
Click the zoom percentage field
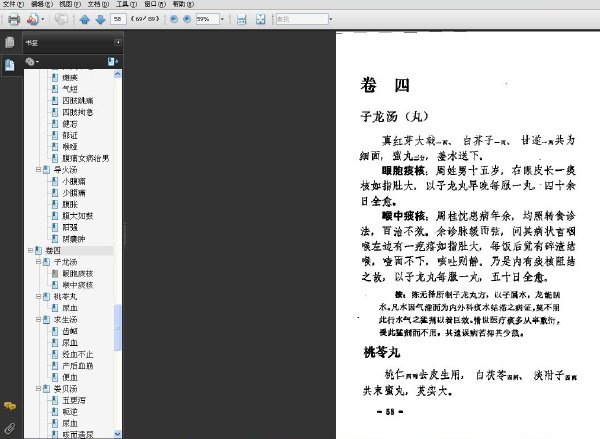[x=207, y=19]
